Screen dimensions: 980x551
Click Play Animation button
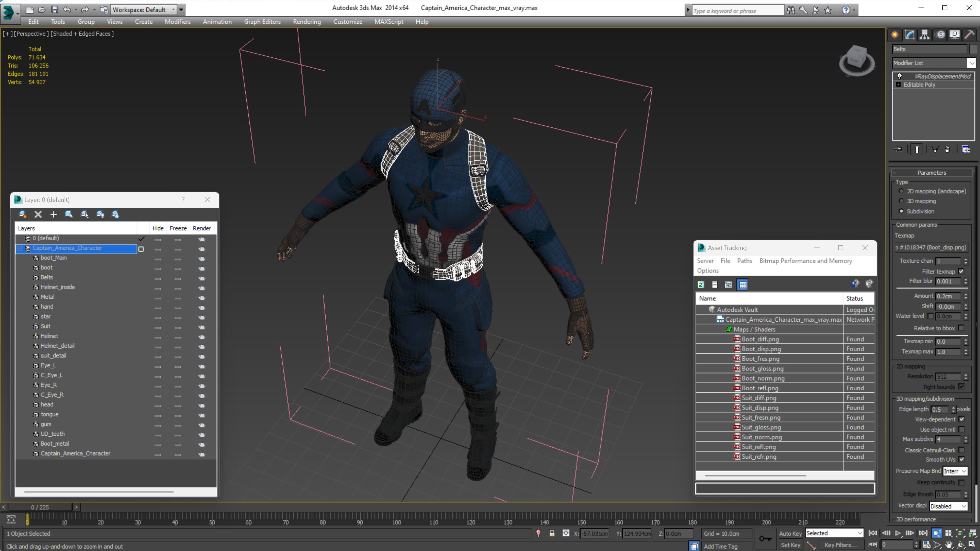[898, 533]
